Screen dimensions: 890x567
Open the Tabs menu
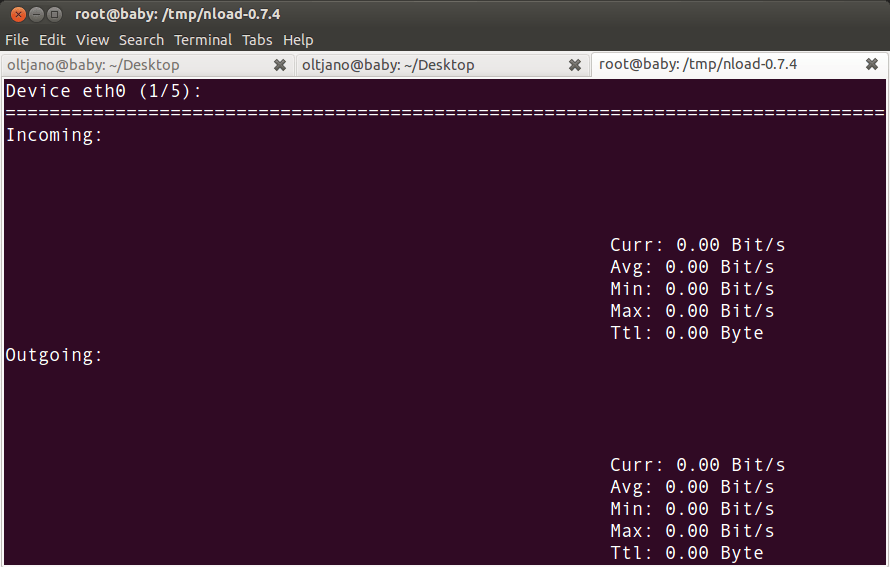[257, 40]
